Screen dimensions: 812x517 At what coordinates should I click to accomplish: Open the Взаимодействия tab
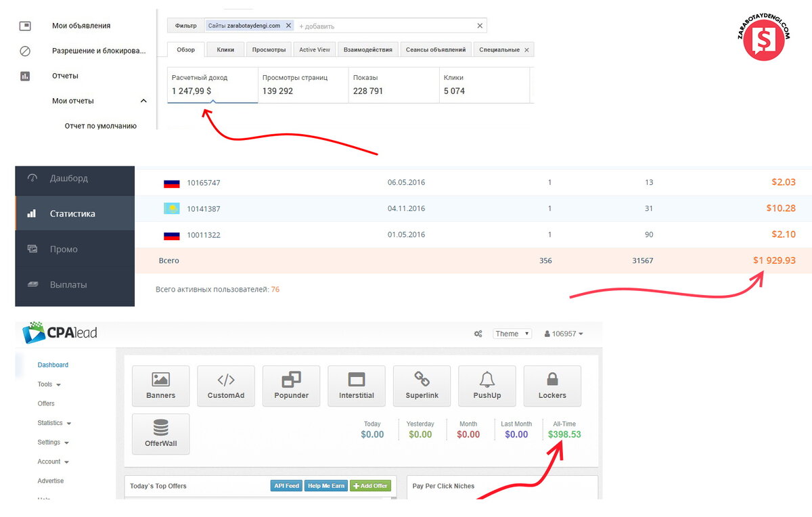point(368,49)
